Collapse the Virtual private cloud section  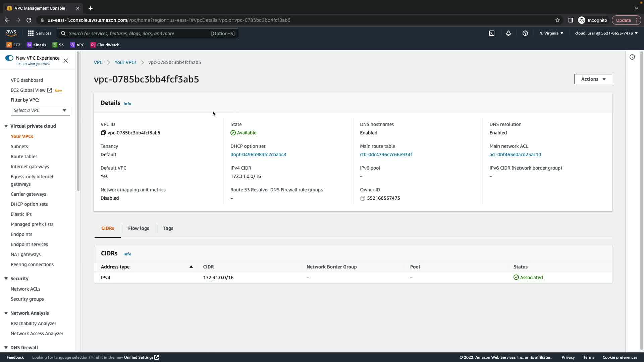coord(6,126)
